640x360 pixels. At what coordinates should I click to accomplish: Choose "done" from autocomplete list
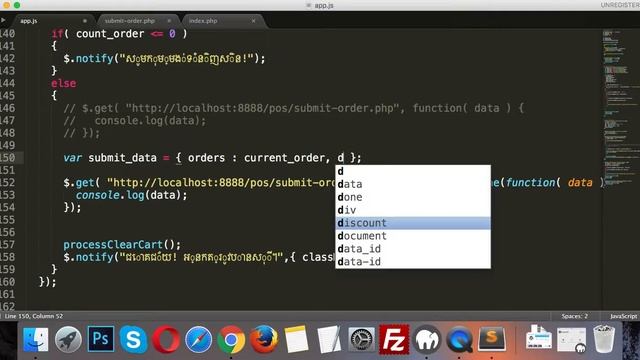click(413, 197)
